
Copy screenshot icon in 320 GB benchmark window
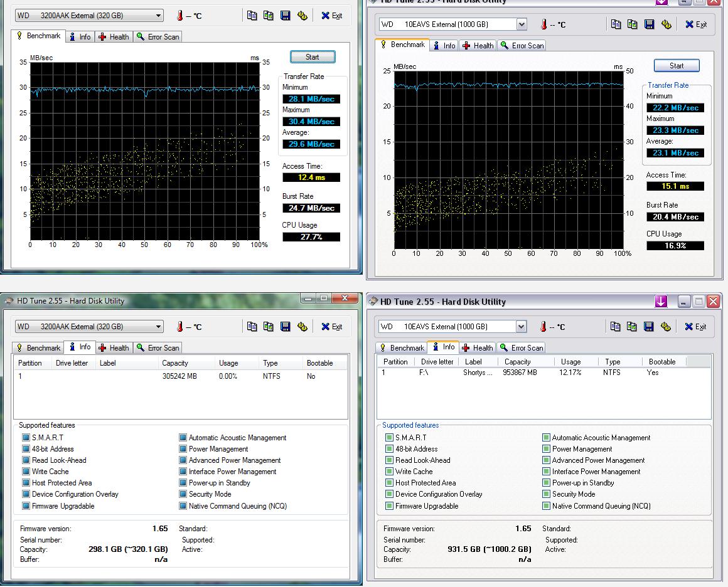click(x=269, y=16)
